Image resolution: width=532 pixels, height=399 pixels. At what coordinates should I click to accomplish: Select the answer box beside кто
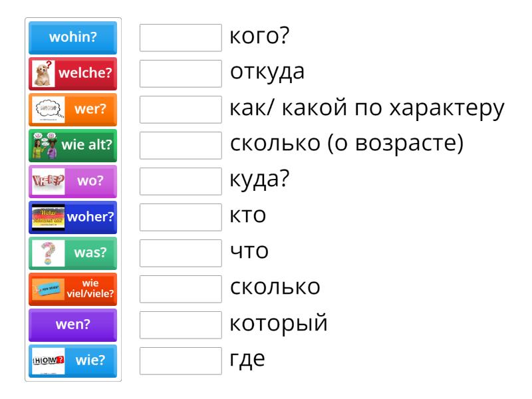[x=181, y=217]
